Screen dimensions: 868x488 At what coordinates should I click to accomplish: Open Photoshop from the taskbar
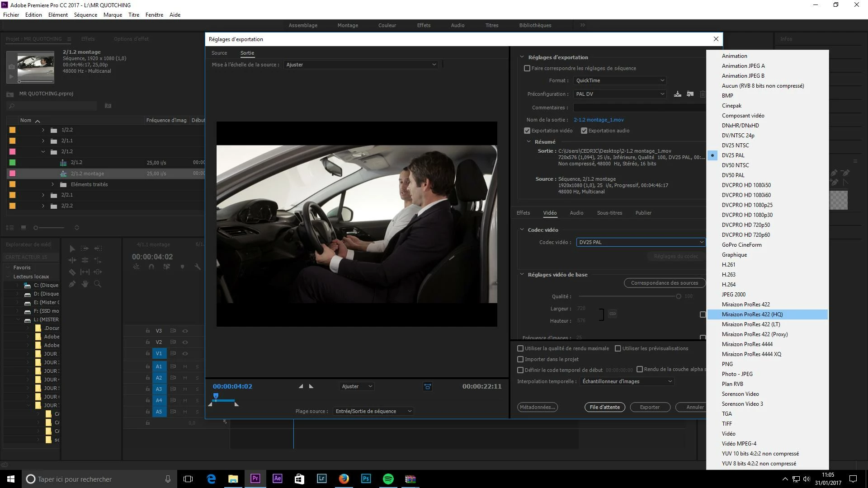(366, 479)
